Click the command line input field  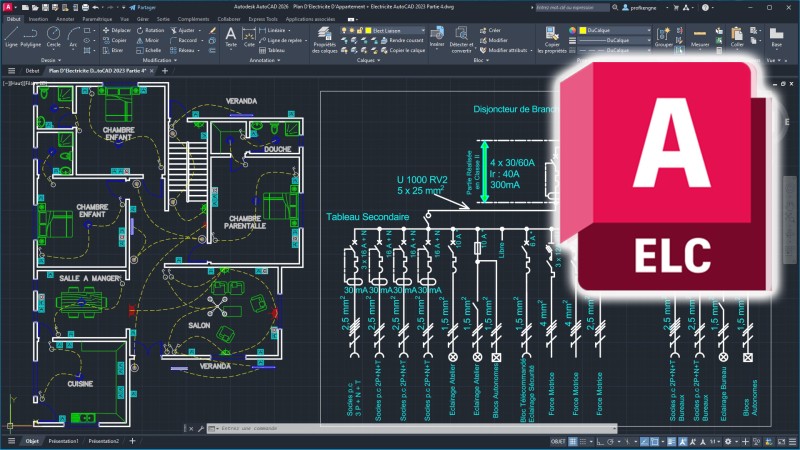pos(413,429)
